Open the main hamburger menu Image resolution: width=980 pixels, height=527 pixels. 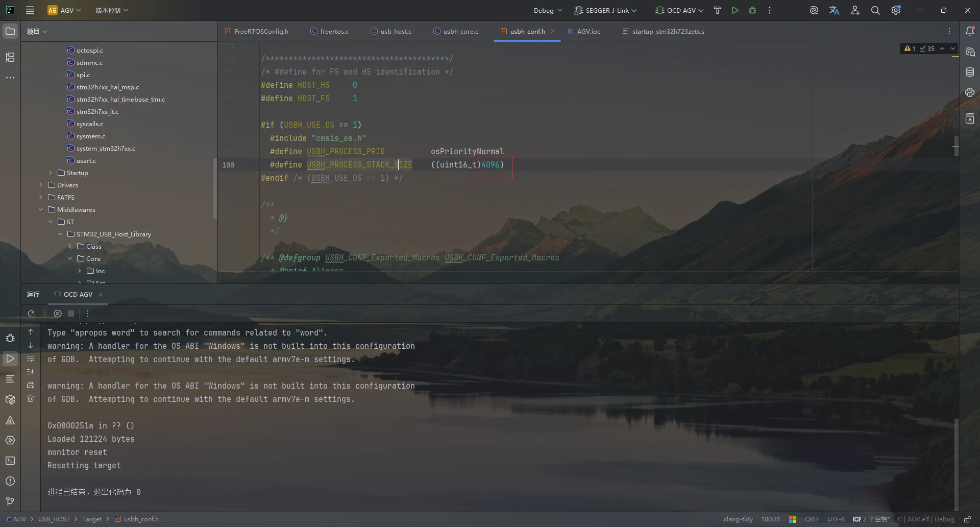pos(30,10)
